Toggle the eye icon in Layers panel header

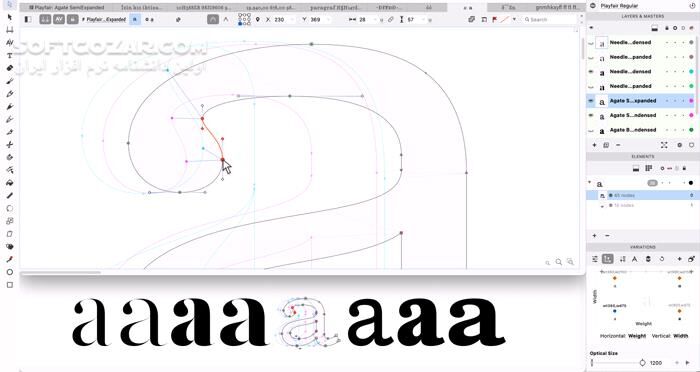[x=591, y=28]
